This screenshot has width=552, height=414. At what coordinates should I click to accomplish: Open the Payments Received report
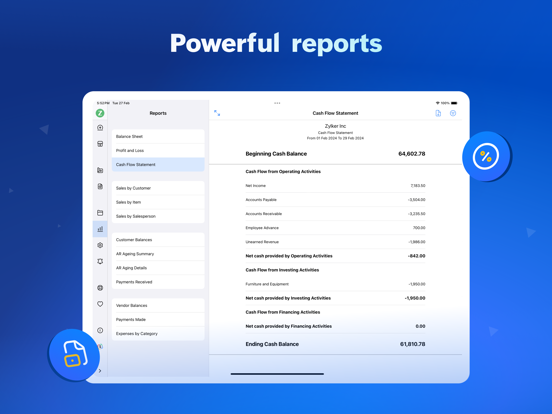(158, 282)
